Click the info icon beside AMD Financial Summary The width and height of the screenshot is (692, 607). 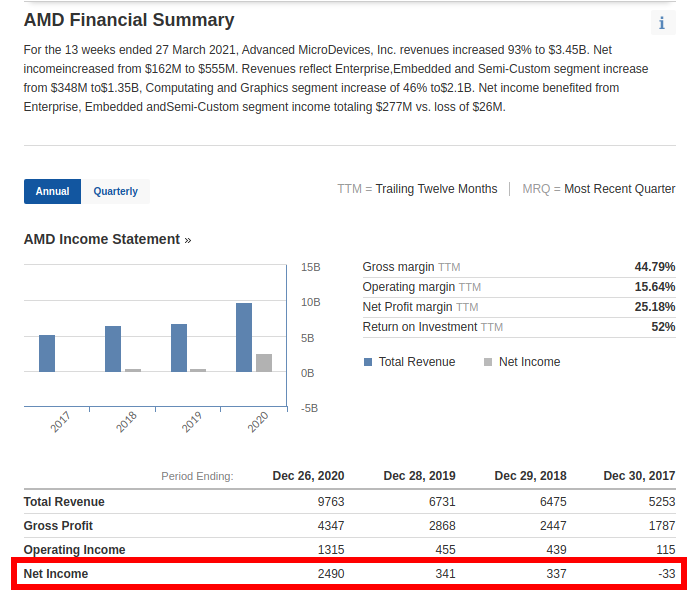click(x=661, y=24)
